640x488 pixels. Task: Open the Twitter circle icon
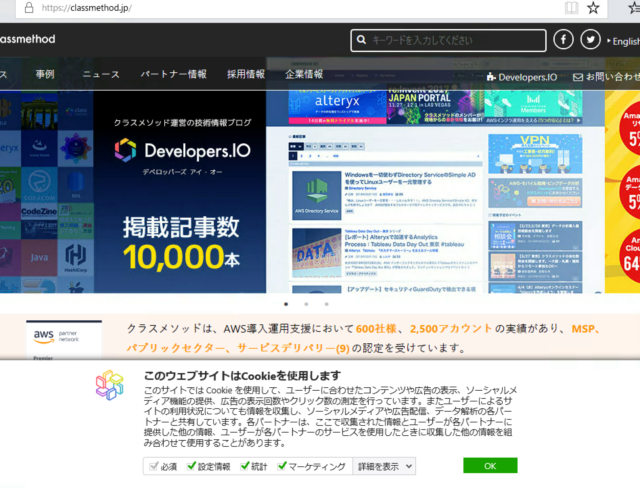[x=590, y=40]
